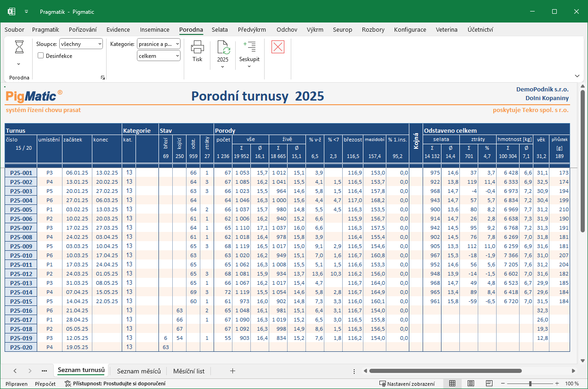Click the zoom slider handle
The width and height of the screenshot is (588, 389).
click(530, 383)
